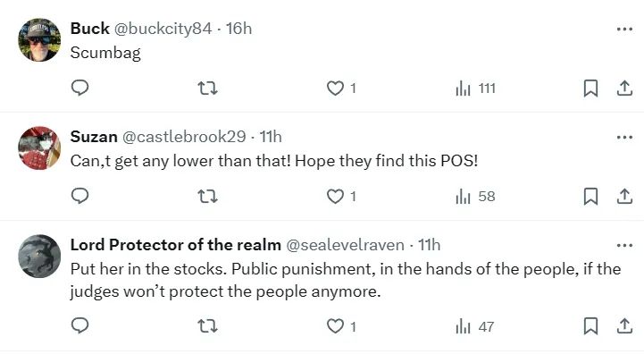Screen dimensions: 644x354
Task: Open more menu on Lord Protector's tweet
Action: point(624,246)
